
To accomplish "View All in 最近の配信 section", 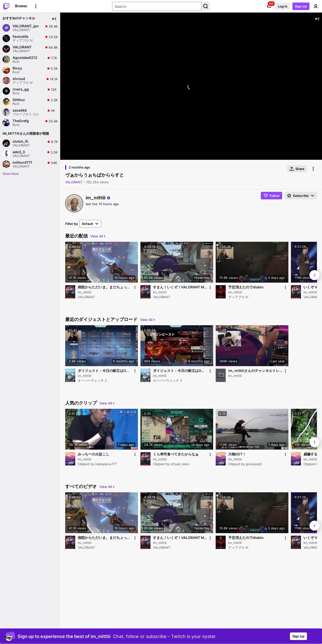I will [x=98, y=236].
